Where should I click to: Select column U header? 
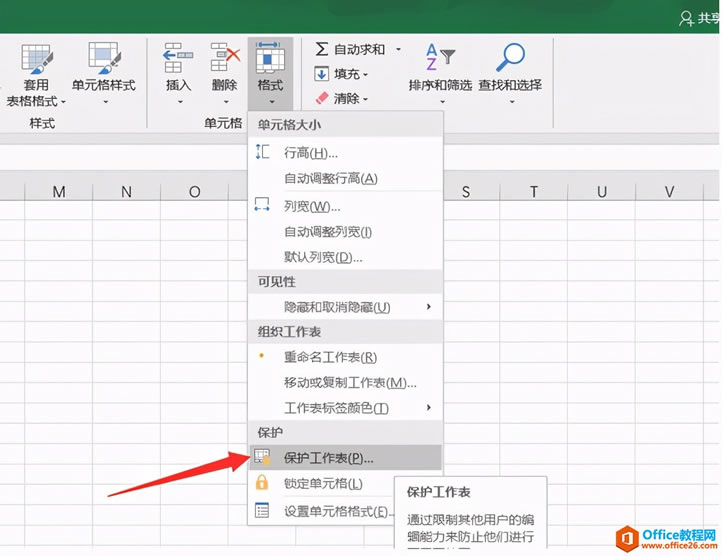coord(601,192)
